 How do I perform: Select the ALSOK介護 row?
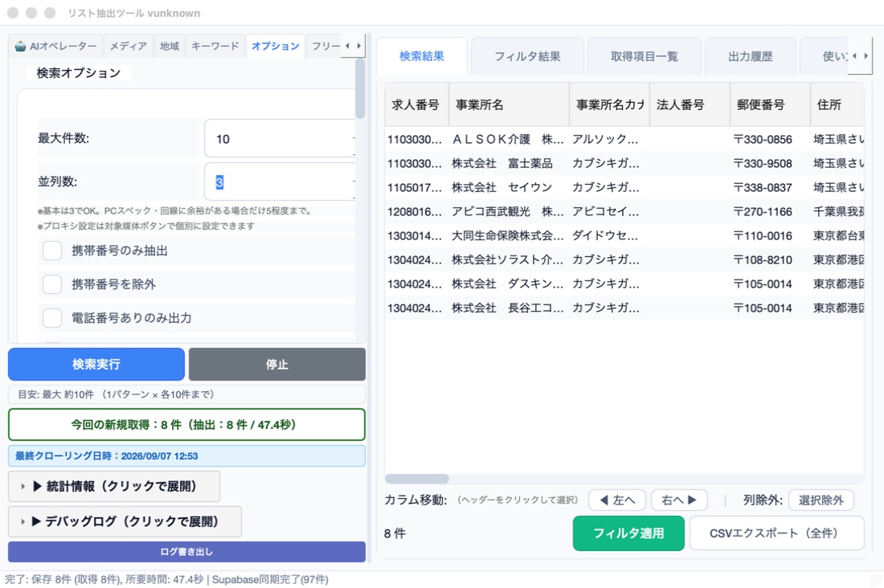pos(624,139)
